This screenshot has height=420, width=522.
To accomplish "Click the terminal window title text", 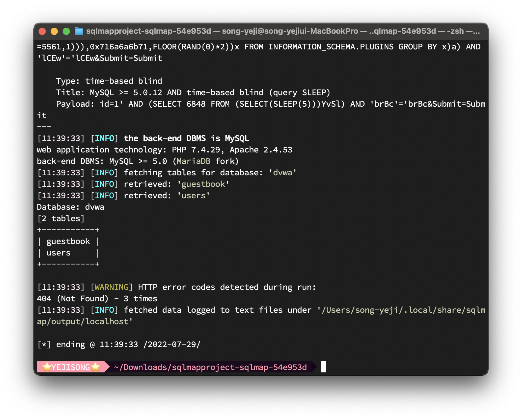I will tap(283, 31).
